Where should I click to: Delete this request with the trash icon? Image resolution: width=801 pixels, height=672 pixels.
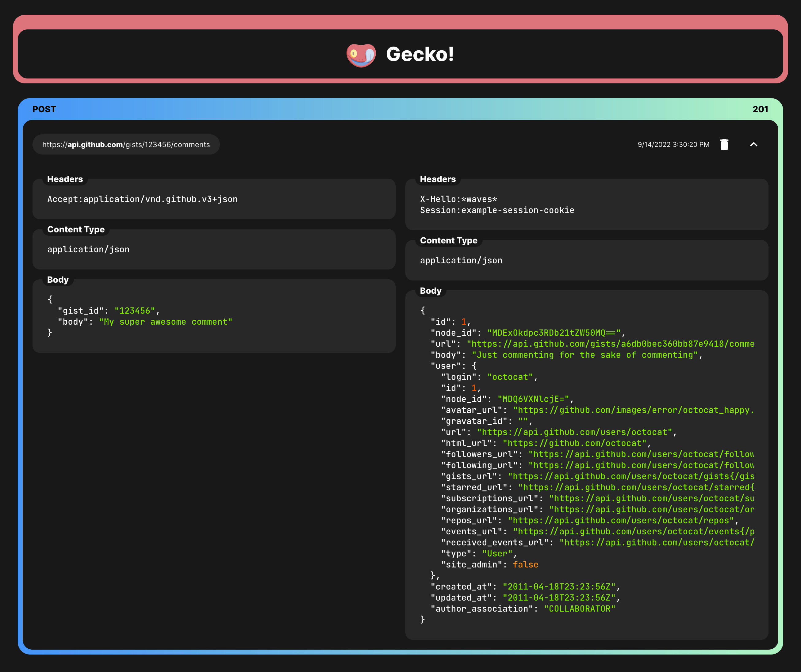click(724, 144)
